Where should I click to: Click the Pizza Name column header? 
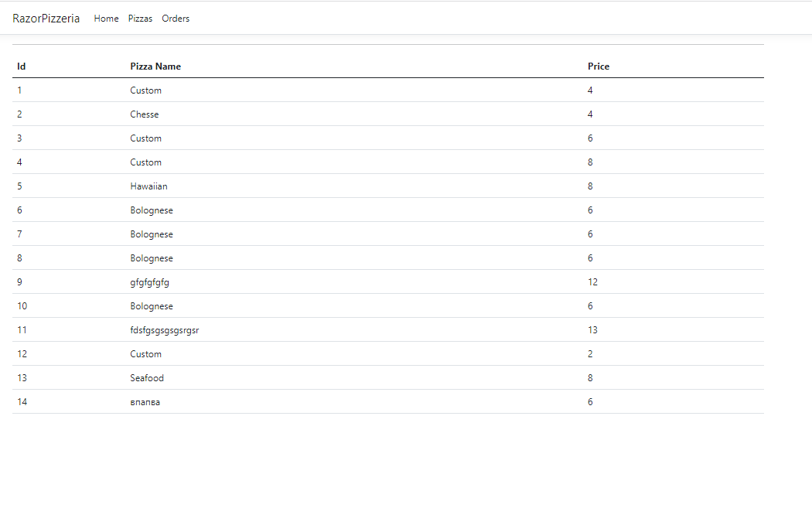[x=155, y=67]
